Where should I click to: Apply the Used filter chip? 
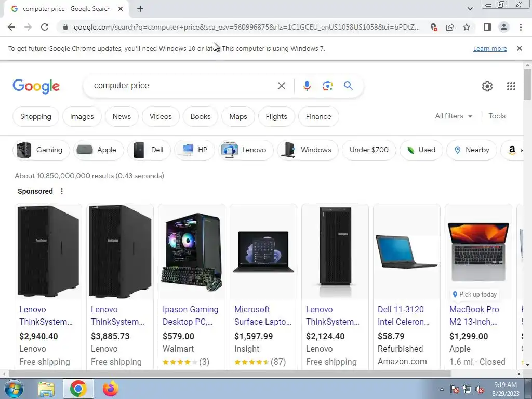click(x=421, y=150)
